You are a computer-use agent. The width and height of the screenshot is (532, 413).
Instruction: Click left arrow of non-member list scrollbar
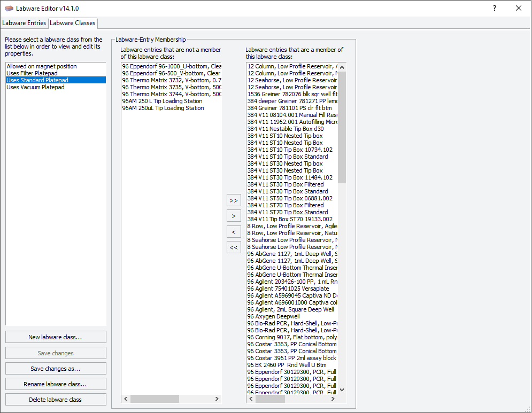pos(126,399)
